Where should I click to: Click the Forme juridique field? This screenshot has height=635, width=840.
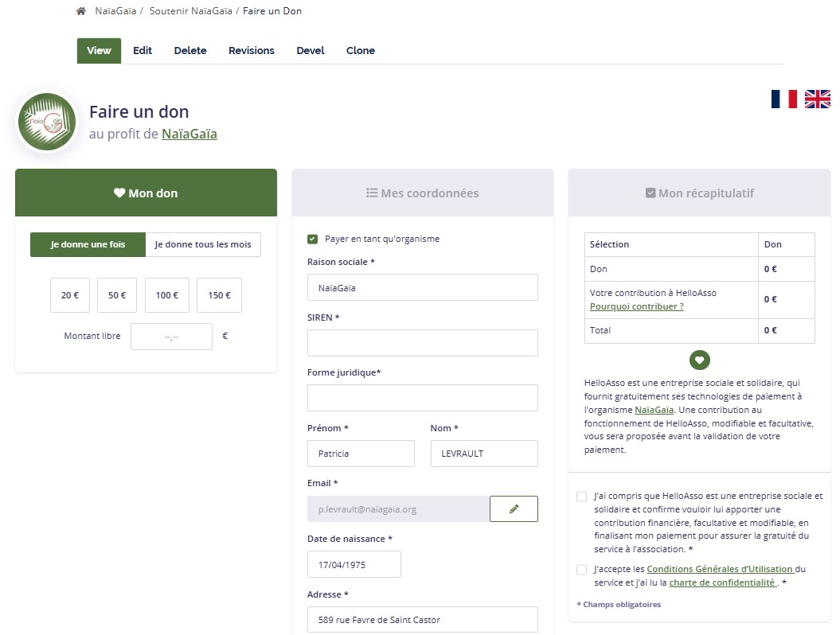[x=423, y=398]
